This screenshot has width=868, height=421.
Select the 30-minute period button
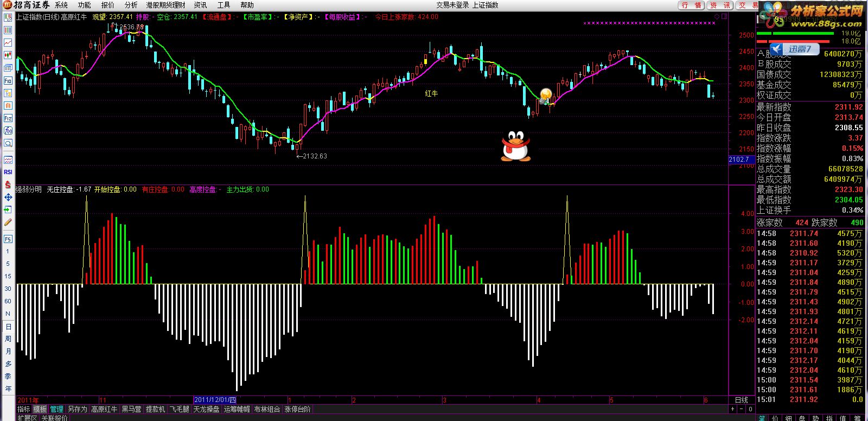(x=8, y=289)
